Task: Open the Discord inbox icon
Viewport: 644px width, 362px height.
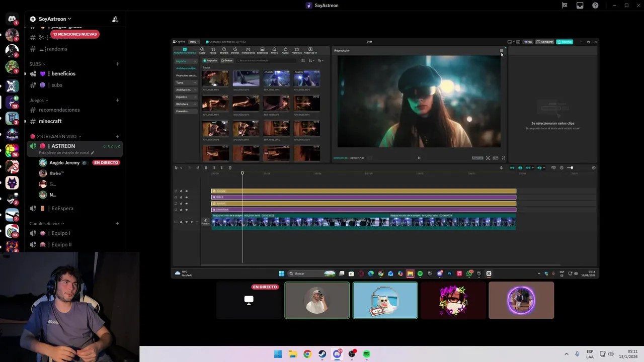Action: (x=580, y=6)
